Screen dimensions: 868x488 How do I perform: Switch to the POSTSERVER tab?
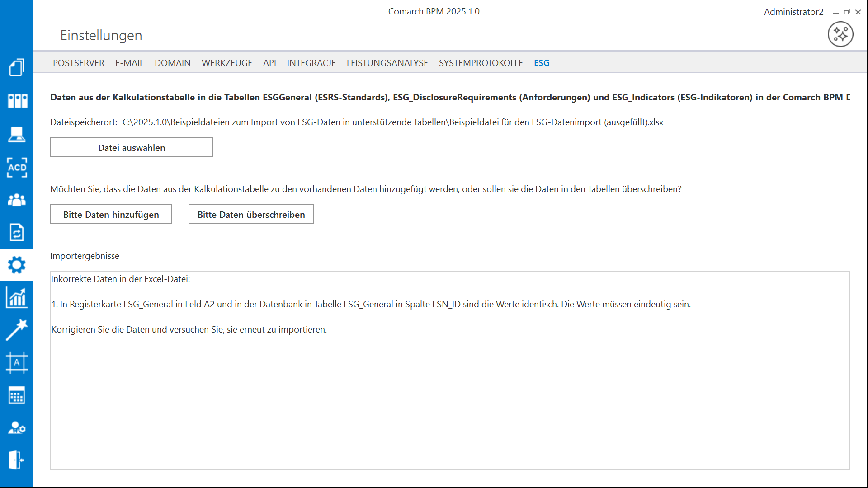tap(79, 63)
